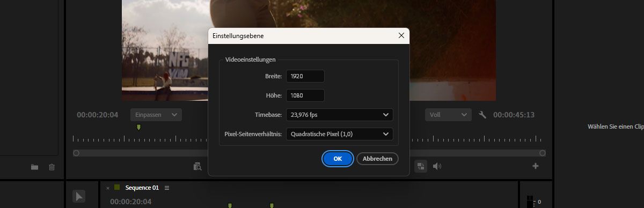
Task: Click the Höhe input field showing 1080
Action: 305,95
